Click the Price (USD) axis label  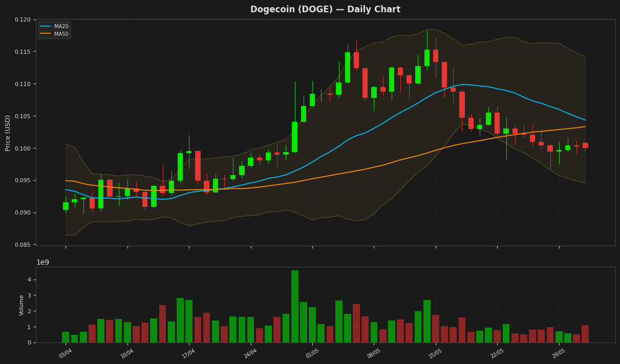tap(8, 133)
